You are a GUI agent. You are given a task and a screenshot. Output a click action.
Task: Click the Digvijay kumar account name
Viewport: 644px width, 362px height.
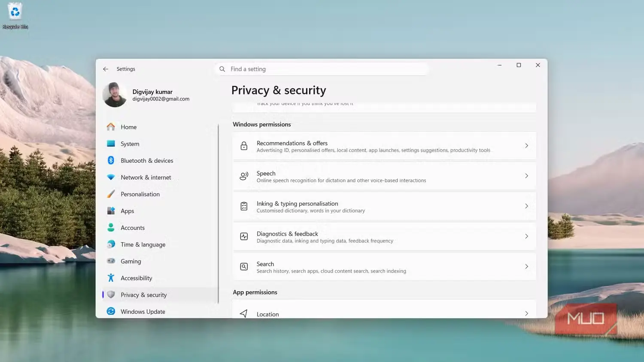click(x=152, y=92)
